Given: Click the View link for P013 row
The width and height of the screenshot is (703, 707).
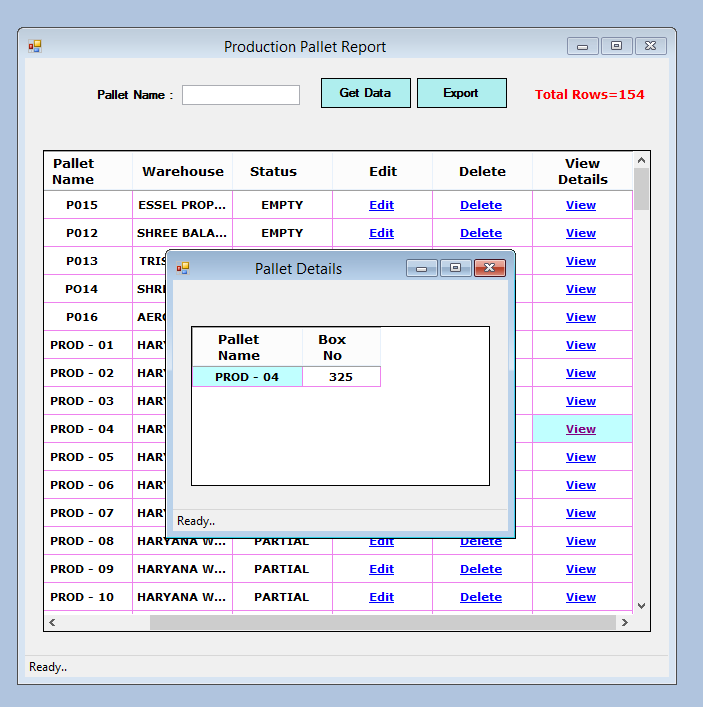Looking at the screenshot, I should click(x=581, y=261).
